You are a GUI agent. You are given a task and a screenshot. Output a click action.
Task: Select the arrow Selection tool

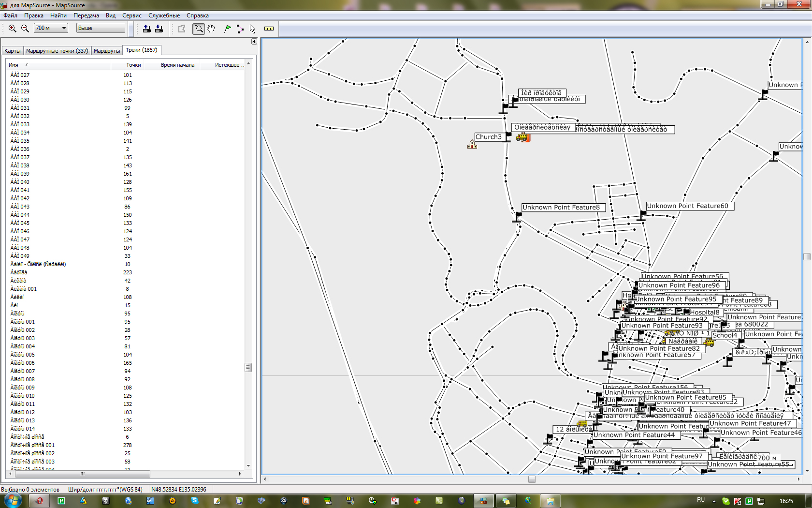(x=252, y=29)
